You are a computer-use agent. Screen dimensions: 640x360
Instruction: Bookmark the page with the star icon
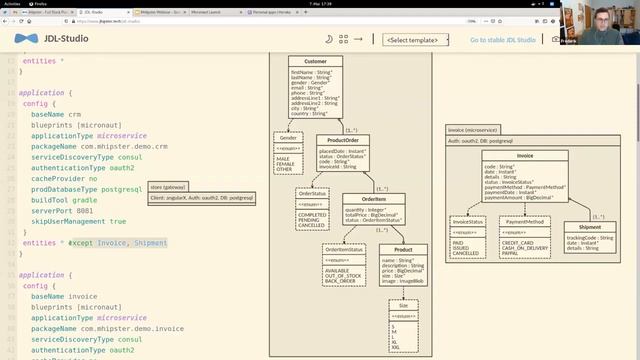click(x=500, y=21)
